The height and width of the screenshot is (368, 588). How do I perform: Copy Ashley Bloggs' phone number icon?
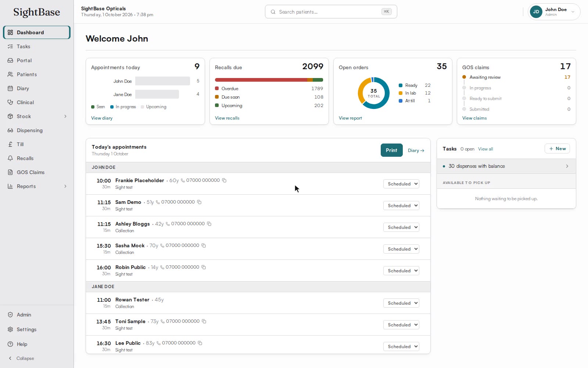pos(209,224)
